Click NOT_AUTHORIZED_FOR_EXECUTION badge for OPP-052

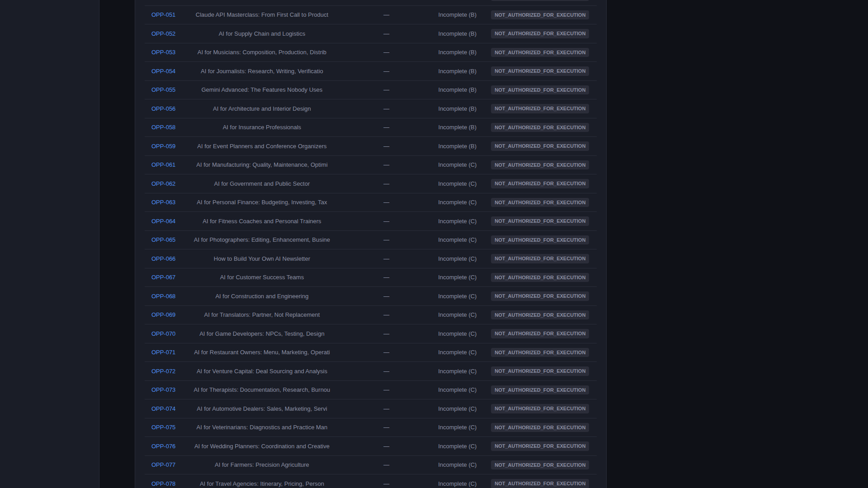(540, 34)
